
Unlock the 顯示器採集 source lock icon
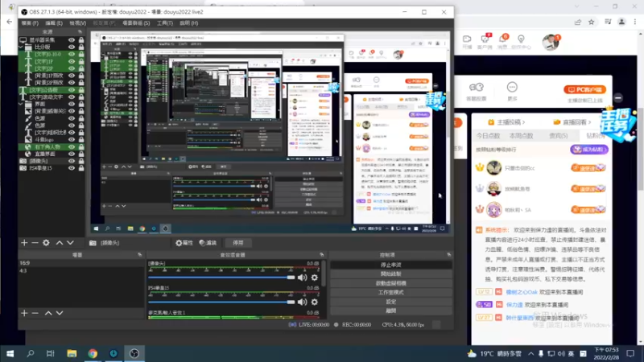click(81, 39)
